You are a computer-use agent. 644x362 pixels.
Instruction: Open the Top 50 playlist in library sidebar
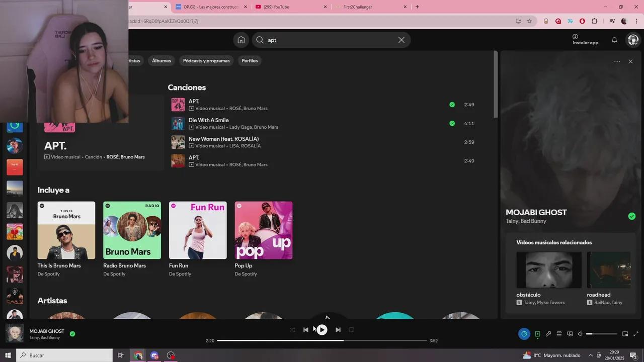[15, 167]
